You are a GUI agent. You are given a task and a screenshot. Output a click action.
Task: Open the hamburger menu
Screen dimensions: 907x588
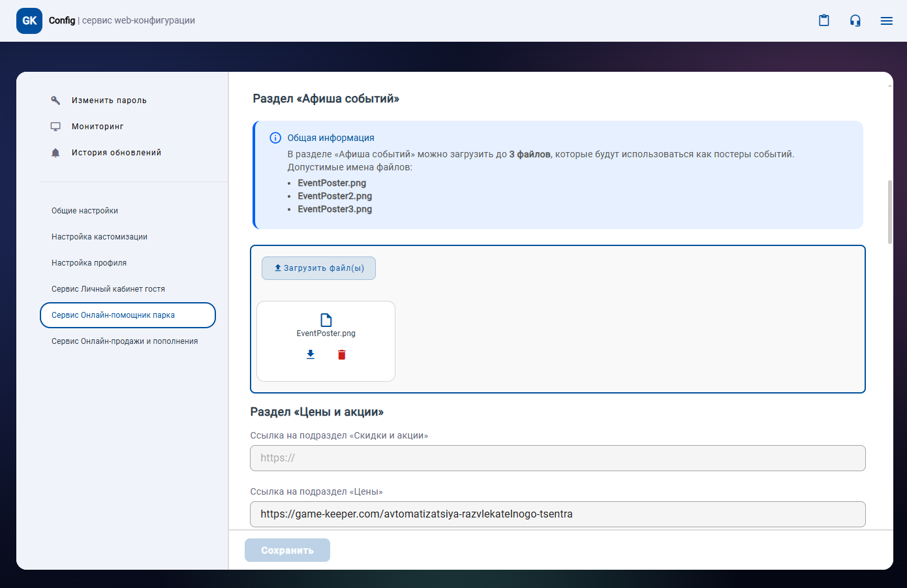point(886,21)
